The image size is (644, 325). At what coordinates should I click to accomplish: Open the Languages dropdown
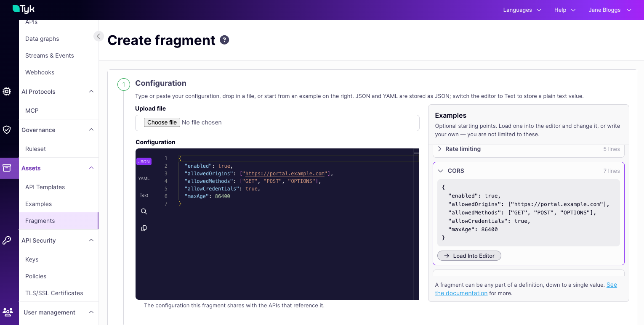[522, 10]
